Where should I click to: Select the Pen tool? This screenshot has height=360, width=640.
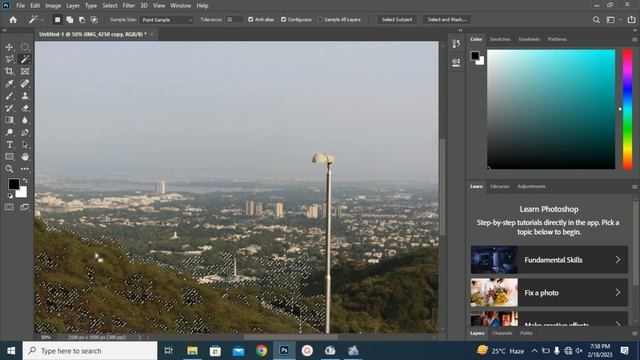(x=25, y=132)
